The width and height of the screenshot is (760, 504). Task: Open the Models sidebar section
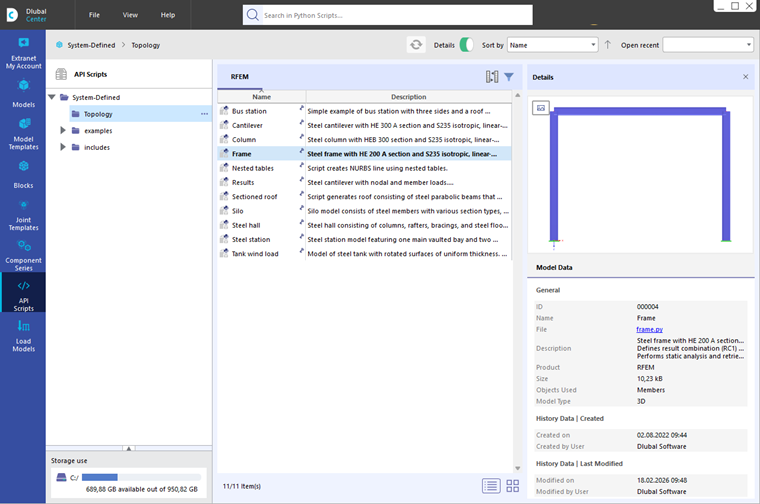pos(23,93)
